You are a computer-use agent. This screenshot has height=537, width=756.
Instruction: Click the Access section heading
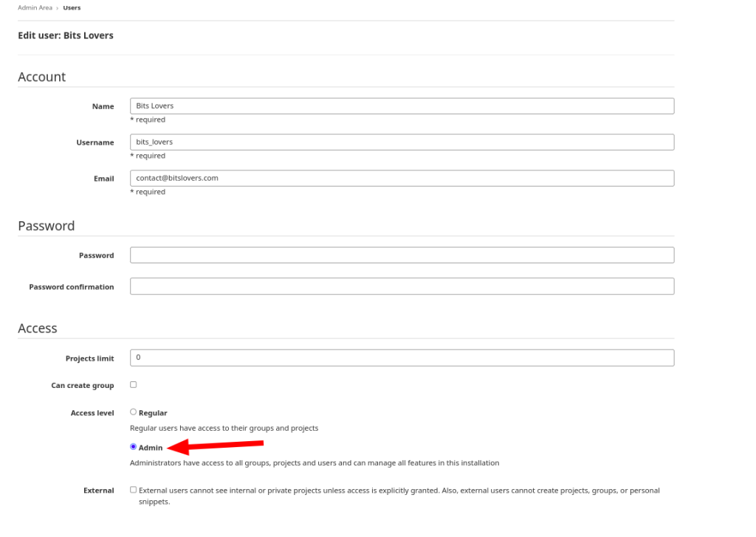(37, 328)
